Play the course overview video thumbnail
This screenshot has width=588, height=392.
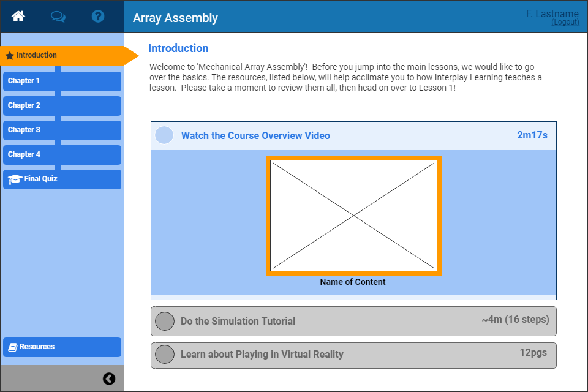click(x=353, y=216)
